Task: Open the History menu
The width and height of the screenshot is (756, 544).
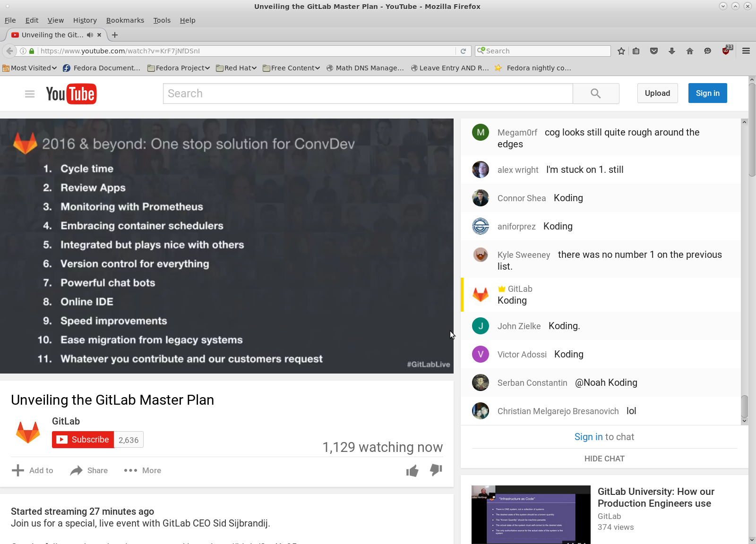Action: pyautogui.click(x=85, y=20)
